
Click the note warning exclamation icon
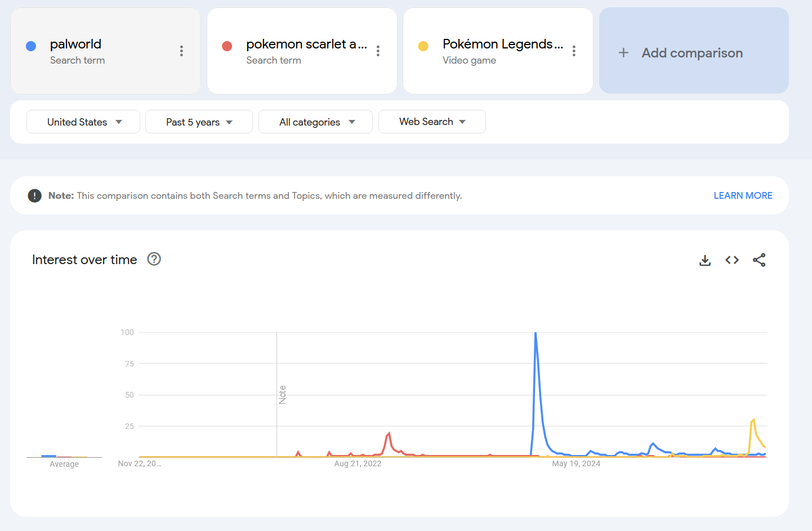point(34,195)
